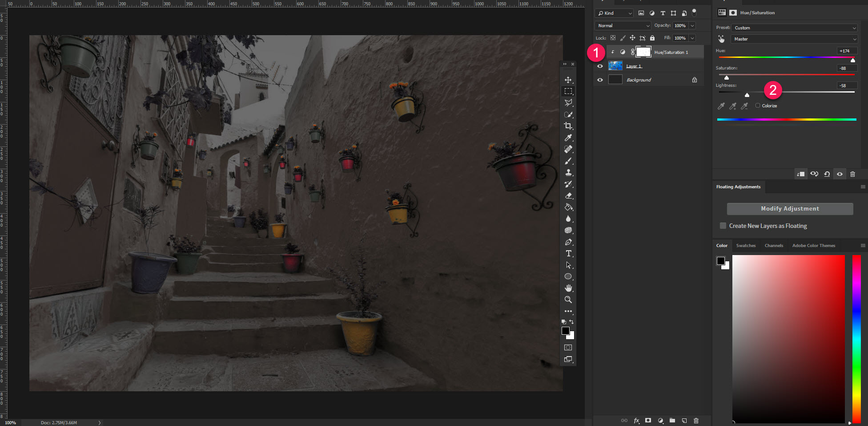Select the Pen tool

[x=568, y=242]
